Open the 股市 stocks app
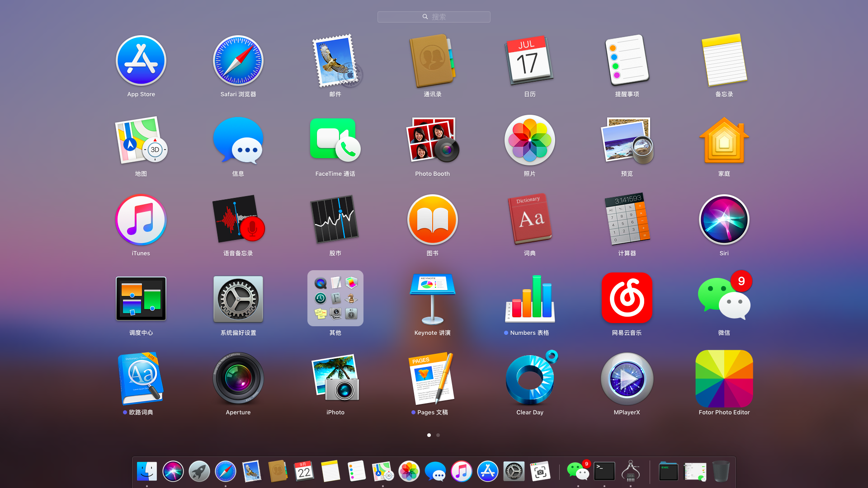Viewport: 868px width, 488px height. tap(335, 220)
